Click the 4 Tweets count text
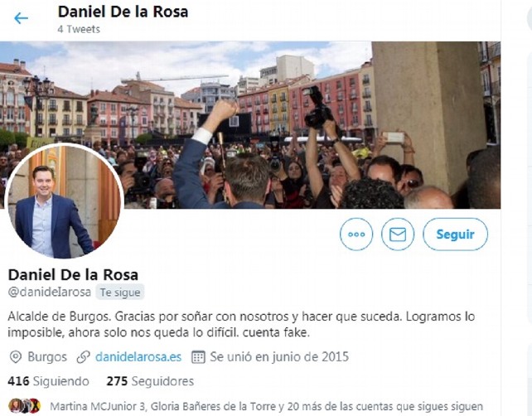This screenshot has height=416, width=532. click(x=79, y=29)
